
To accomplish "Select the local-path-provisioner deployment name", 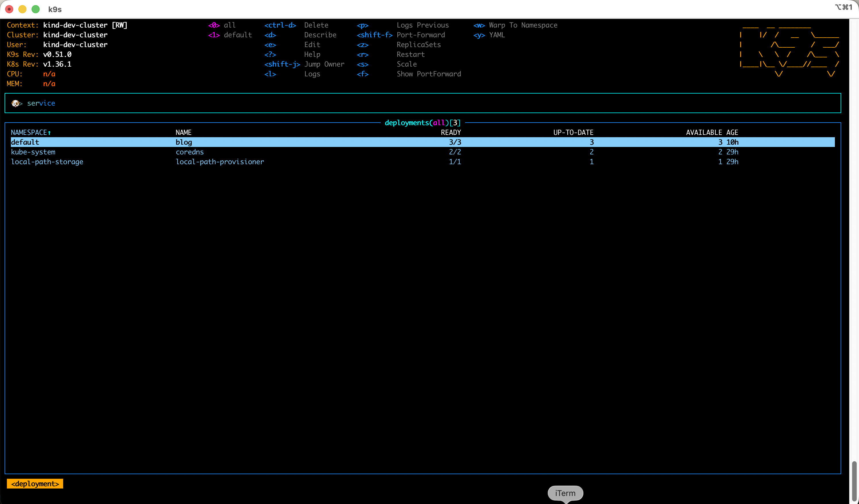I will (220, 162).
